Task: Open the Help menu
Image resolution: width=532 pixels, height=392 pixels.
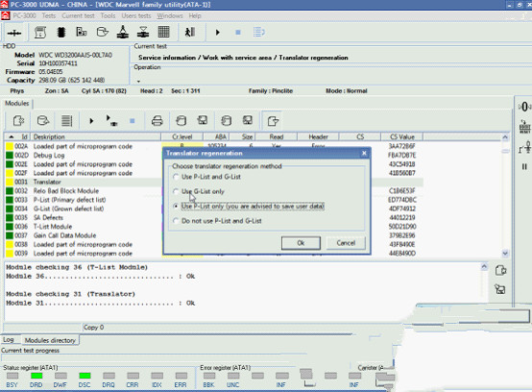Action: click(195, 15)
